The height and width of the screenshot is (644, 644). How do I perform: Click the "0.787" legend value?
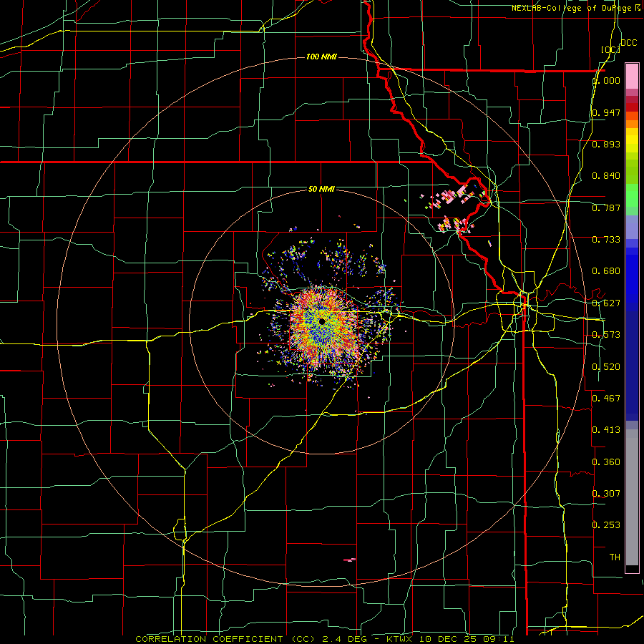coord(606,208)
